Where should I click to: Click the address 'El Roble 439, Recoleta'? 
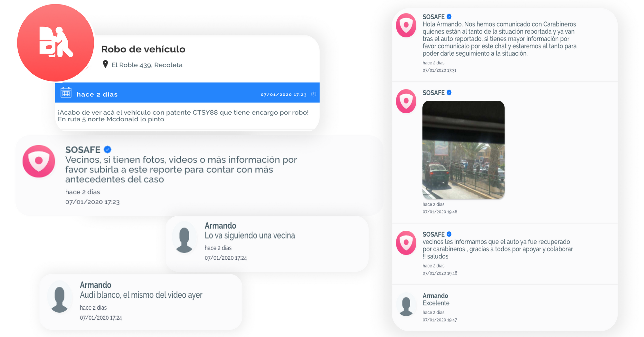click(x=147, y=65)
